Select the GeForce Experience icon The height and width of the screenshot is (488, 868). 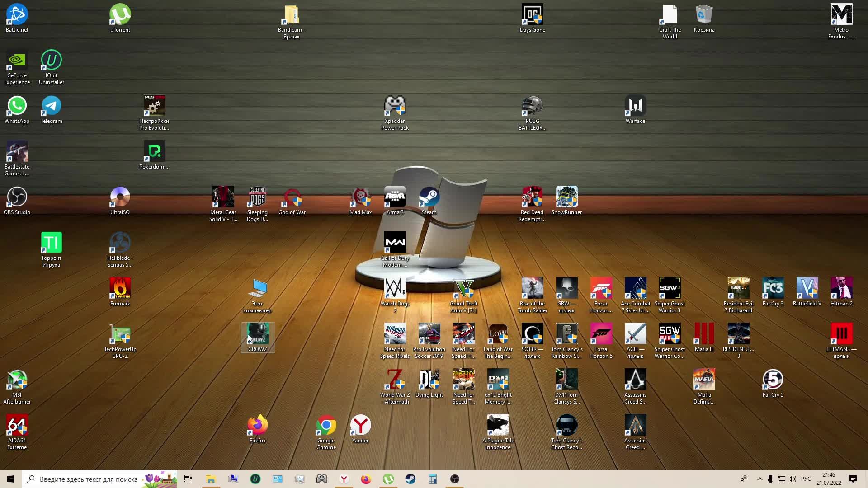coord(17,61)
